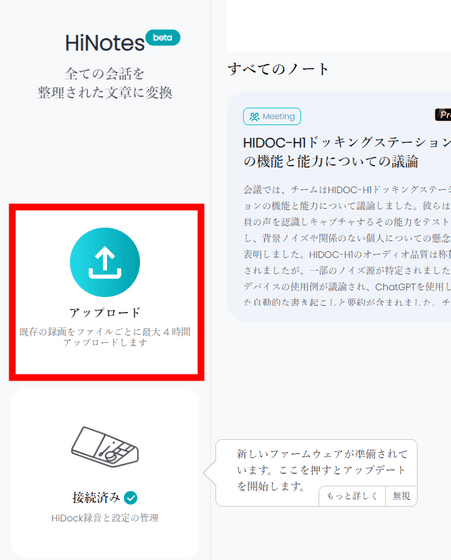Open the HIDOC-H1 docking station note title
Image resolution: width=451 pixels, height=560 pixels.
(346, 152)
